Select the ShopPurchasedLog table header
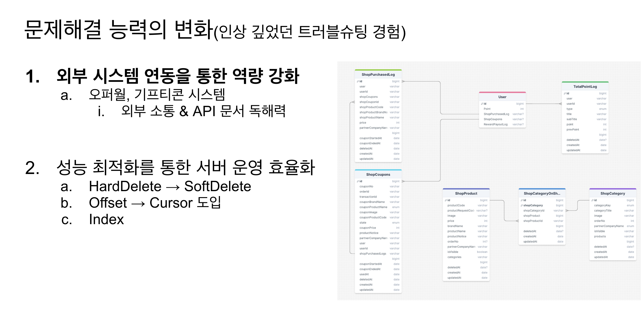The height and width of the screenshot is (315, 644). coord(378,74)
